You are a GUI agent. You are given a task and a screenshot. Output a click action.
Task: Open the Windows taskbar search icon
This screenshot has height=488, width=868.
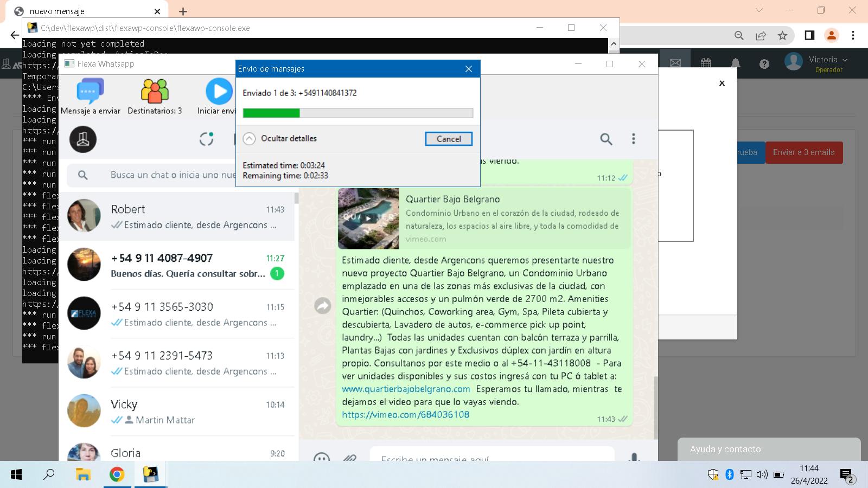[x=49, y=475]
